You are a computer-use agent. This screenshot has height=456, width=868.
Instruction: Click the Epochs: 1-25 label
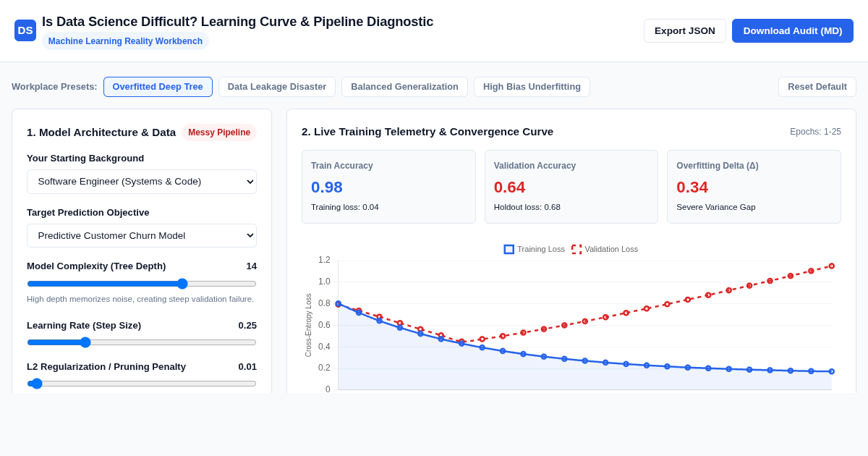point(815,132)
